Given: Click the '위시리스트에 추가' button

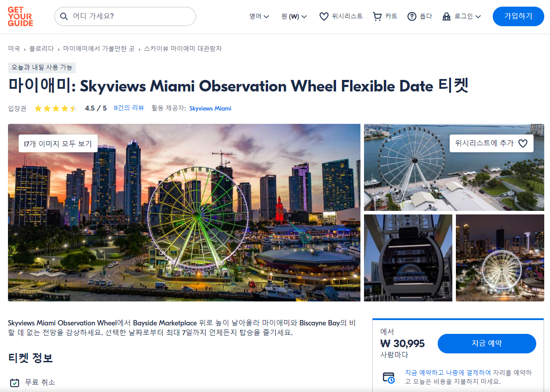Looking at the screenshot, I should tap(491, 143).
